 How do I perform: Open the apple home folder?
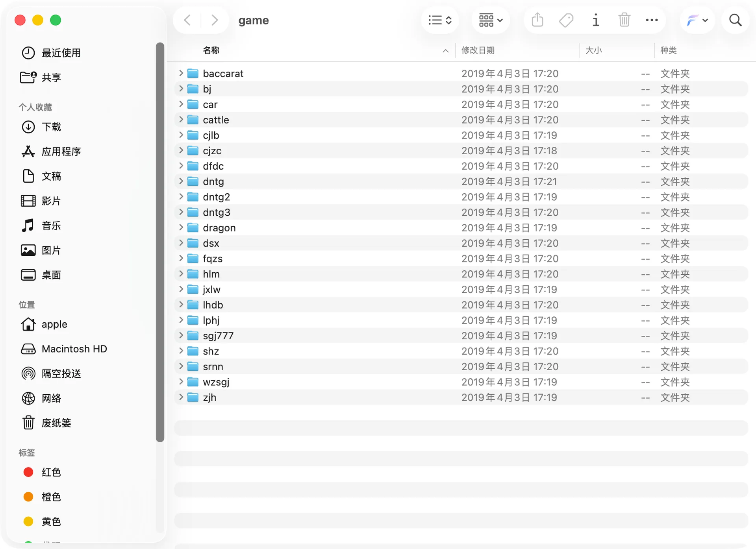(x=44, y=324)
